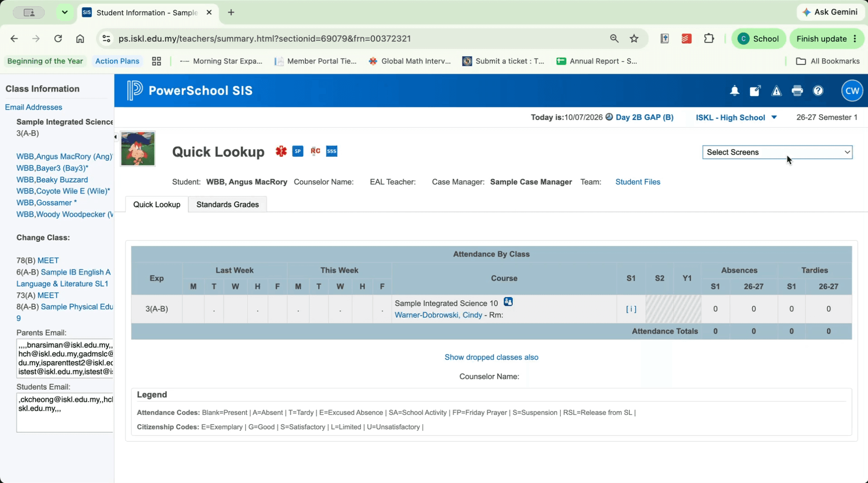Open the notifications bell icon
The image size is (868, 483).
[734, 91]
